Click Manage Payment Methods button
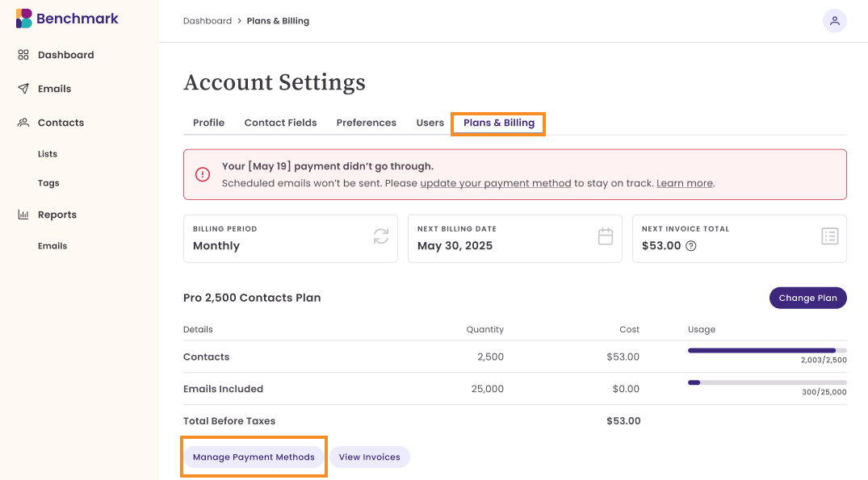 pos(254,457)
